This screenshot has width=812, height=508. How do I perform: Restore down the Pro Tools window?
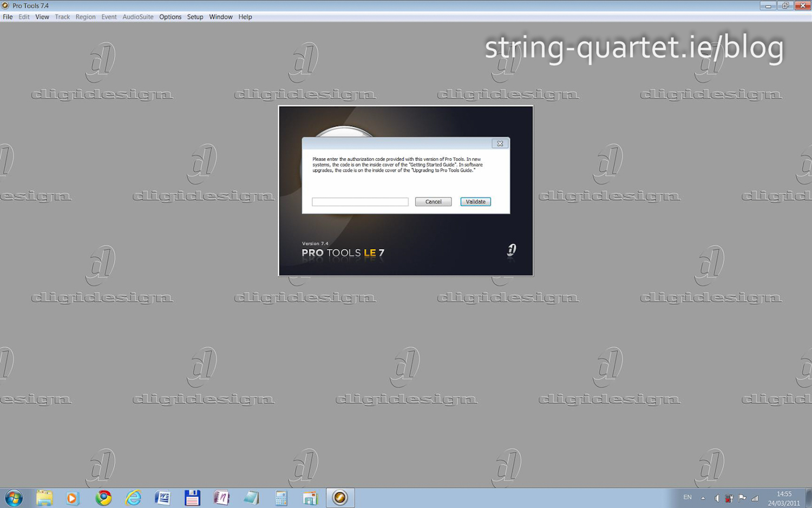click(x=785, y=5)
